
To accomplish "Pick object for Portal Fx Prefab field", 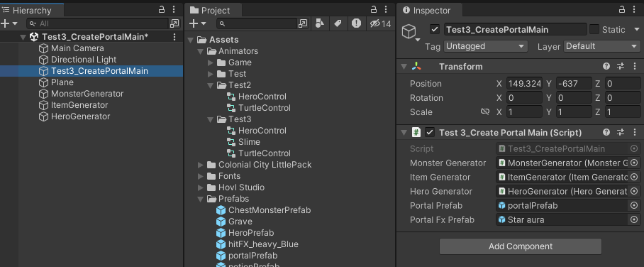I will pos(634,220).
